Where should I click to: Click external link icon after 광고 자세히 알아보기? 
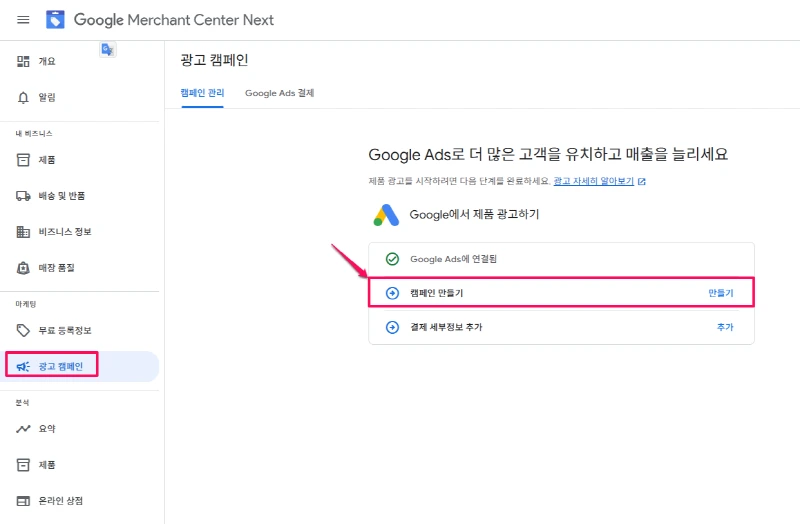(x=642, y=181)
